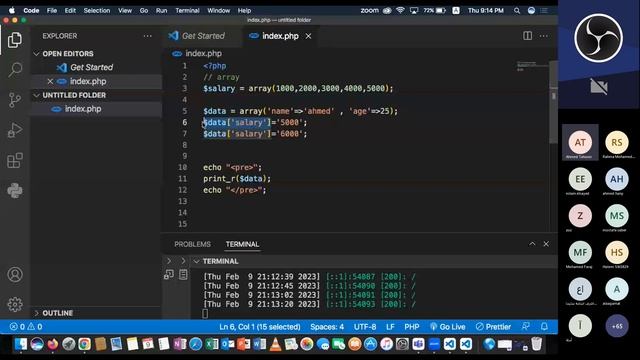Open the Explorer view in the activity bar

click(15, 40)
